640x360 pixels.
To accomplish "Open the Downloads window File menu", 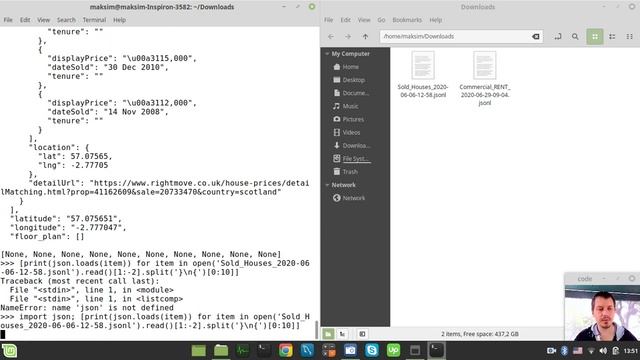I will tap(329, 20).
